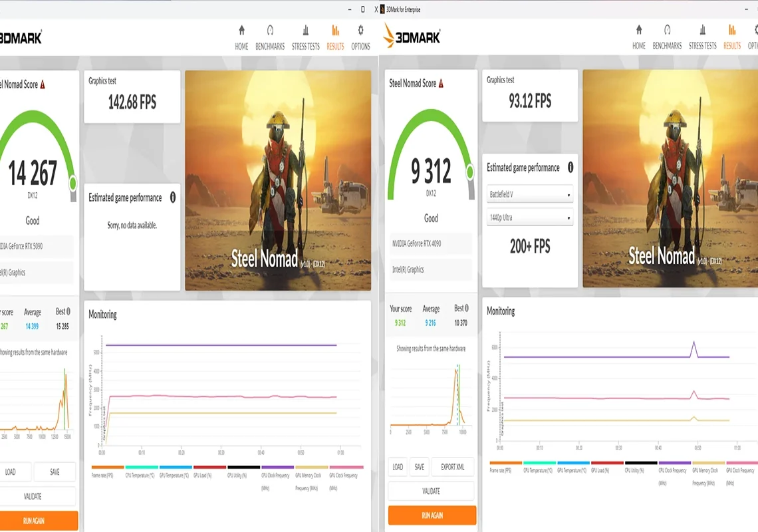Click 142.68 FPS graphics test result
This screenshot has width=758, height=532.
point(132,102)
